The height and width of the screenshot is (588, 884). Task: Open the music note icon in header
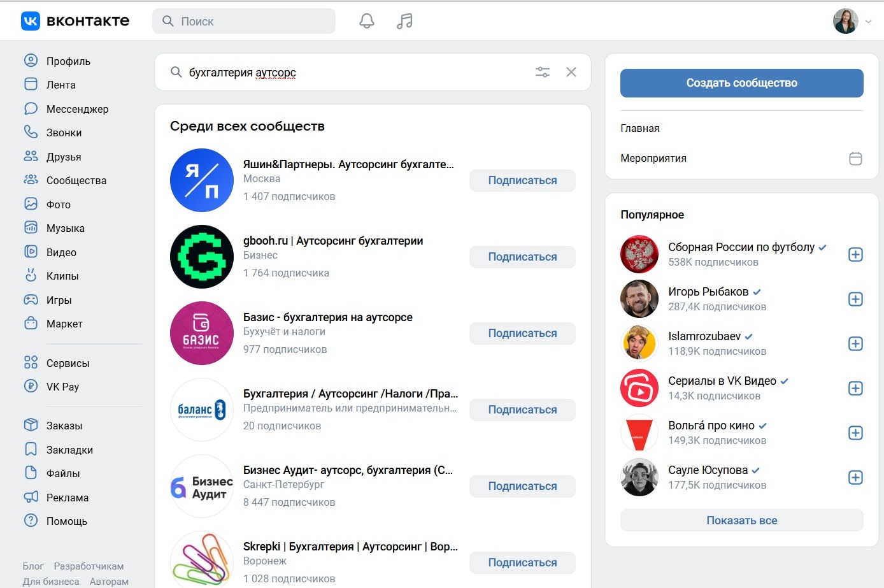tap(404, 21)
